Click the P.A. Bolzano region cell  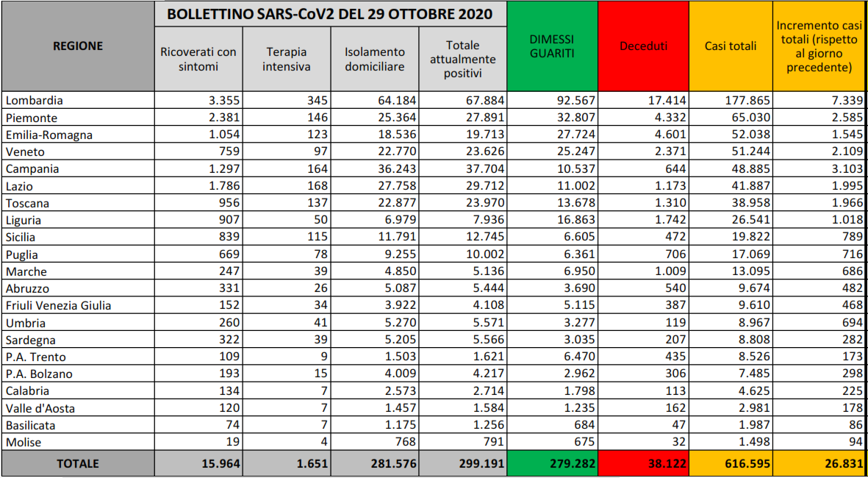[x=38, y=374]
